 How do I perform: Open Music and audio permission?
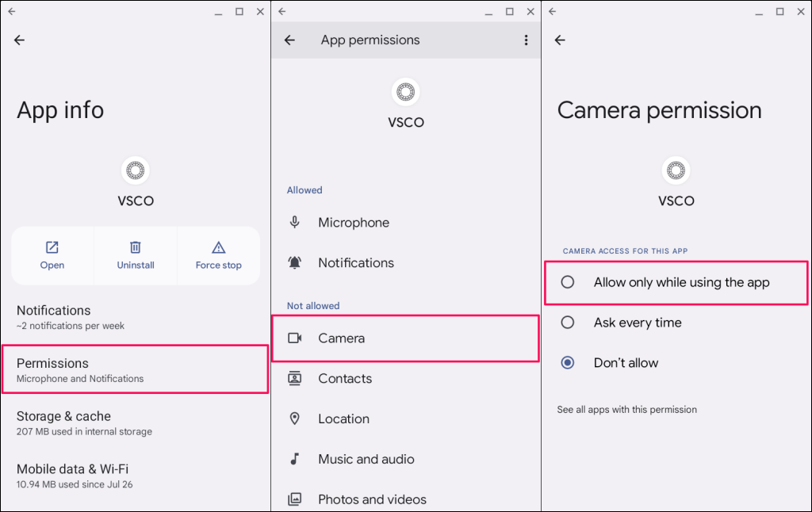point(405,459)
